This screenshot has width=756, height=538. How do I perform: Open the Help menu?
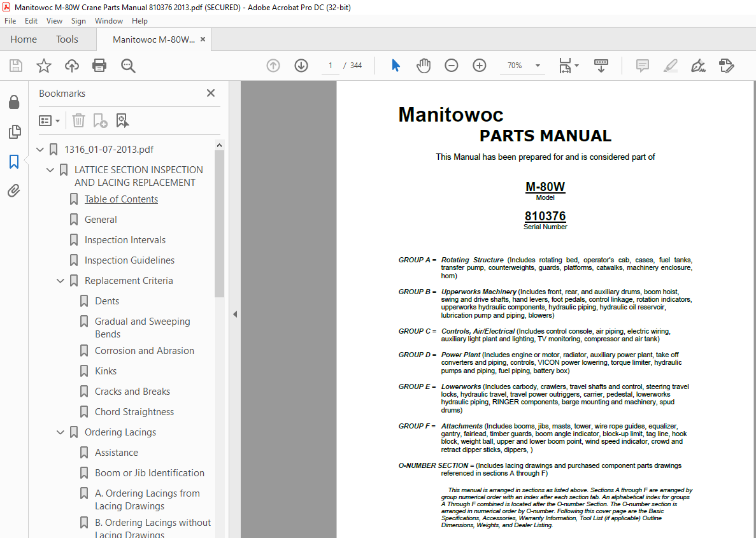coord(140,21)
